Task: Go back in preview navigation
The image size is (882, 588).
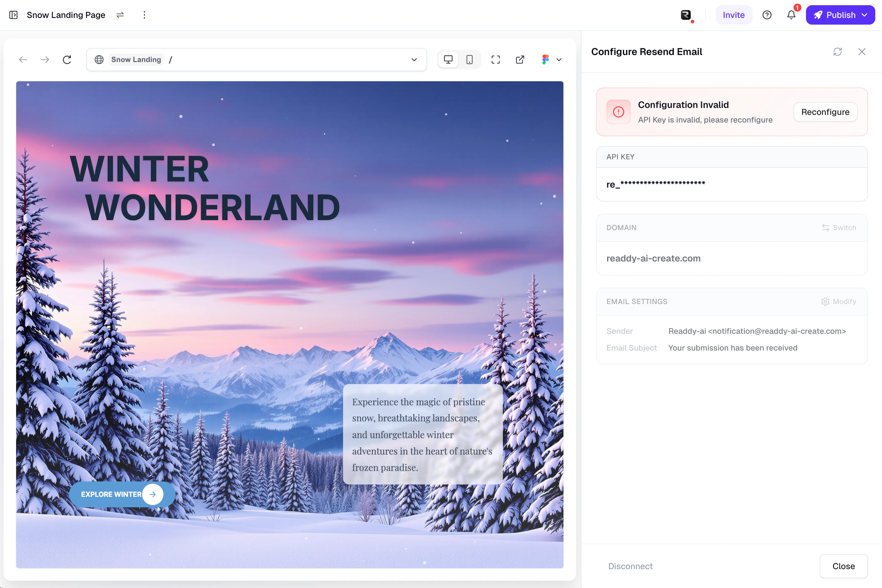Action: (x=23, y=60)
